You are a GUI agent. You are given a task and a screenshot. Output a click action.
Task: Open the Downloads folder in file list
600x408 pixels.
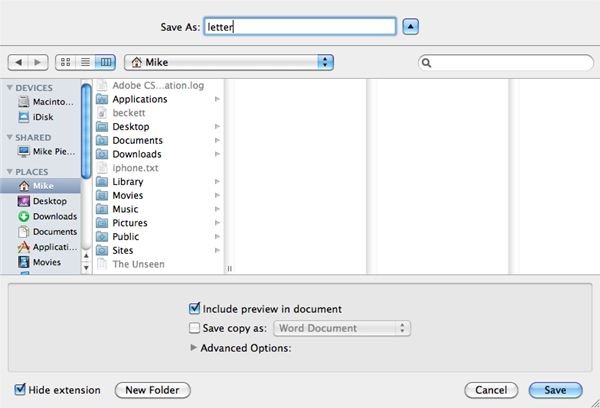coord(158,154)
